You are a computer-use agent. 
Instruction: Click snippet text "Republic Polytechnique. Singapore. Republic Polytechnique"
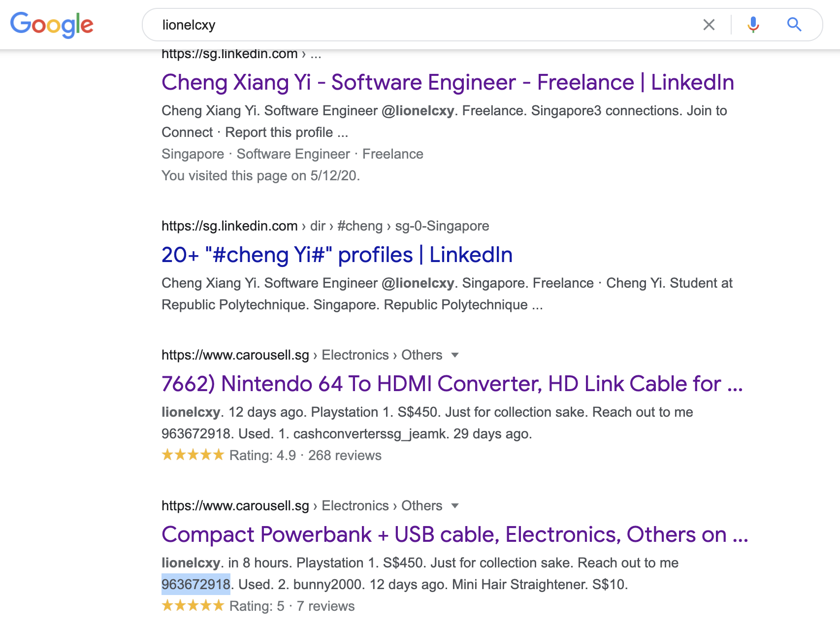coord(345,305)
